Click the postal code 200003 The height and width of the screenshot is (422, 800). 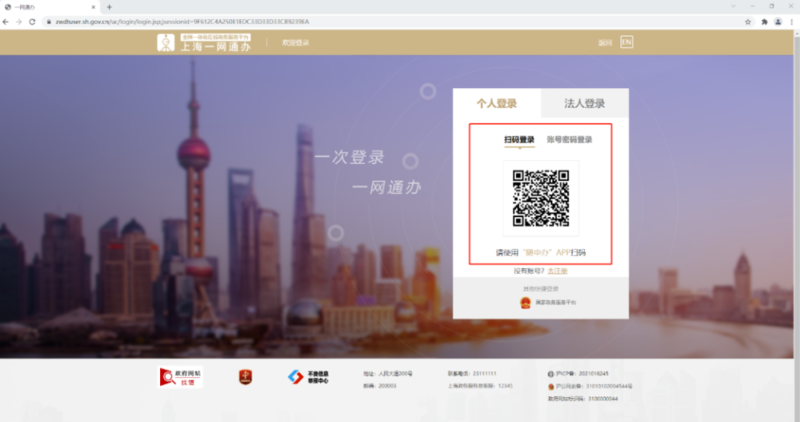click(387, 386)
